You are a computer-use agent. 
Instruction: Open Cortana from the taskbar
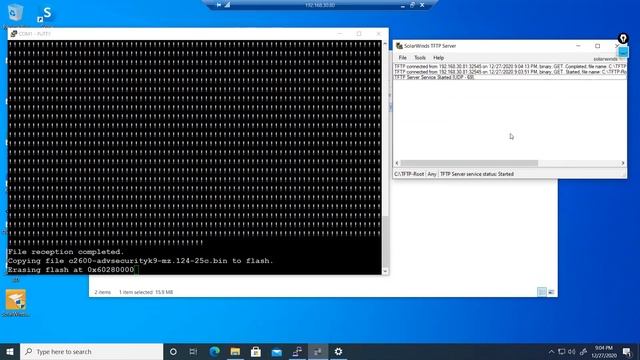[173, 351]
